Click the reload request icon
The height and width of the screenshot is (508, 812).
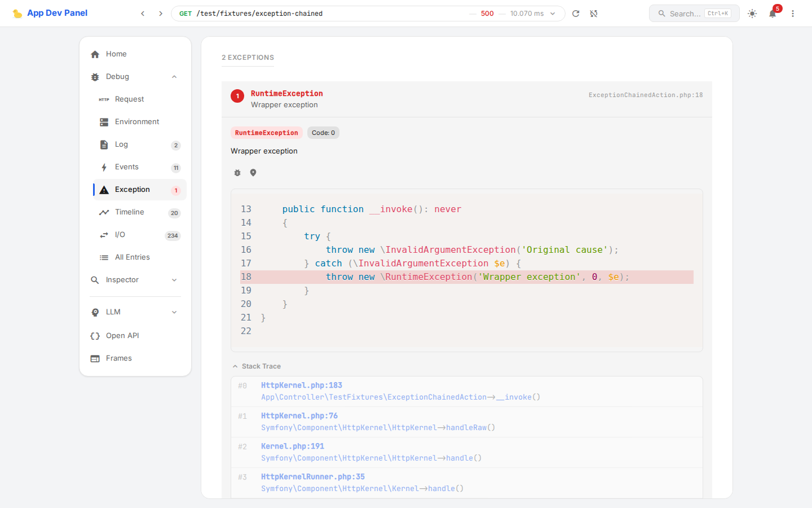click(576, 14)
